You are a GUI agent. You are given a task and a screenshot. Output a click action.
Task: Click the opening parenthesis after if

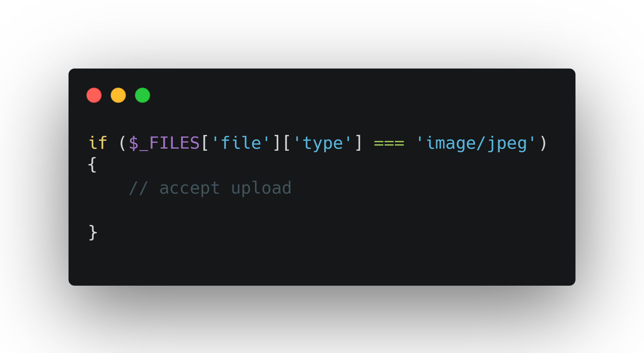coord(122,143)
